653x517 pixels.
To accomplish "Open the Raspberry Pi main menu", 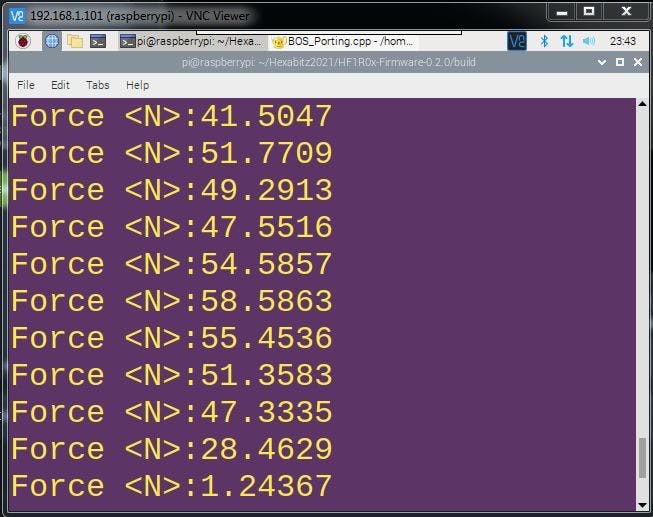I will [x=23, y=41].
